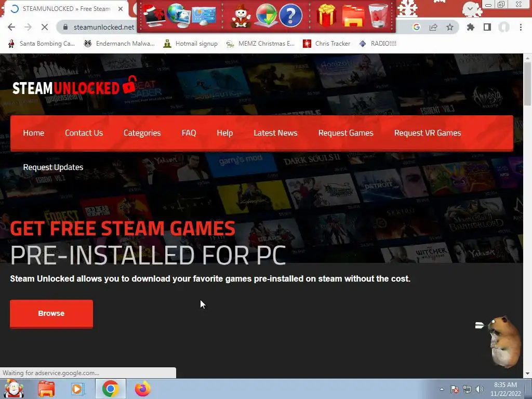
Task: Click the 8:35 AM clock in tray
Action: 505,385
